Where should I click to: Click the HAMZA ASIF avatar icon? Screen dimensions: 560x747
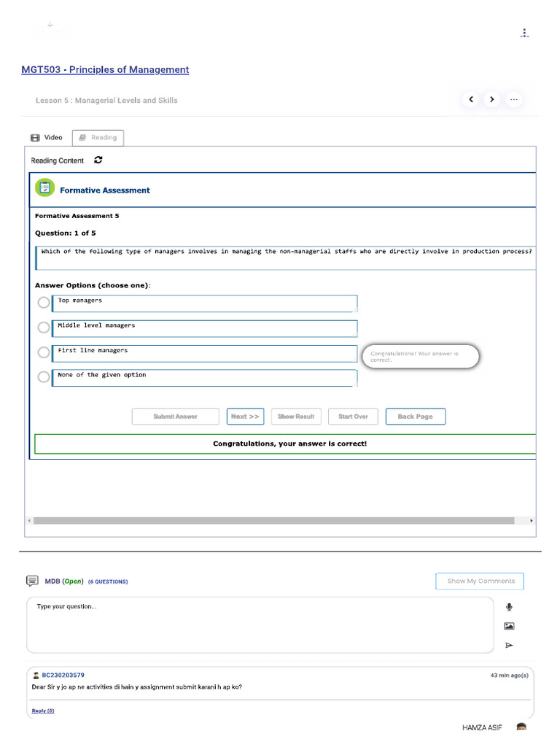521,727
